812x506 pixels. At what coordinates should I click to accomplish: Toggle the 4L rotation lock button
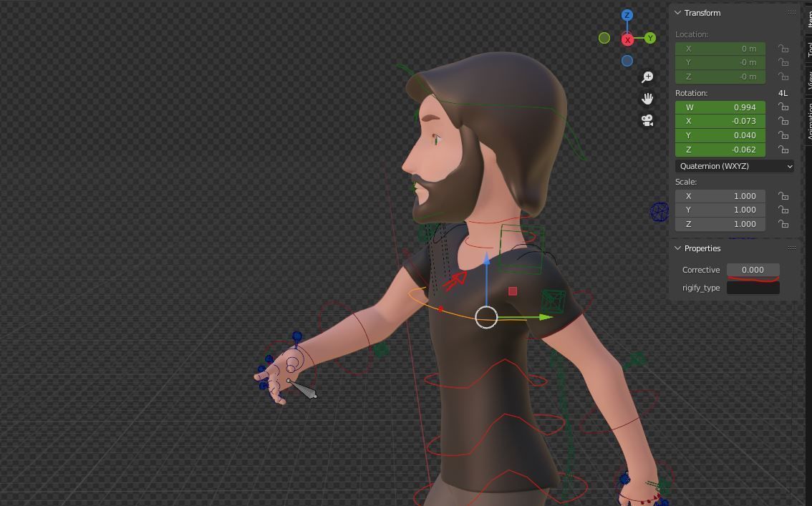[x=783, y=93]
